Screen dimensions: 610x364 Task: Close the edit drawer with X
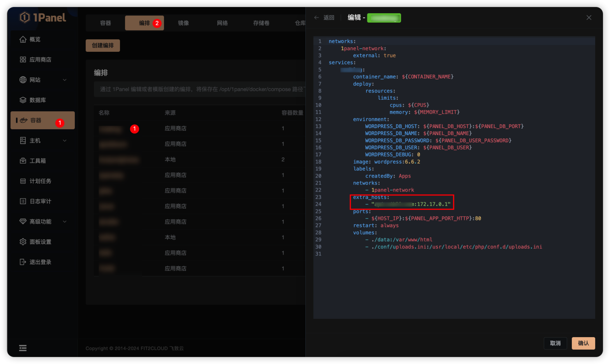589,18
